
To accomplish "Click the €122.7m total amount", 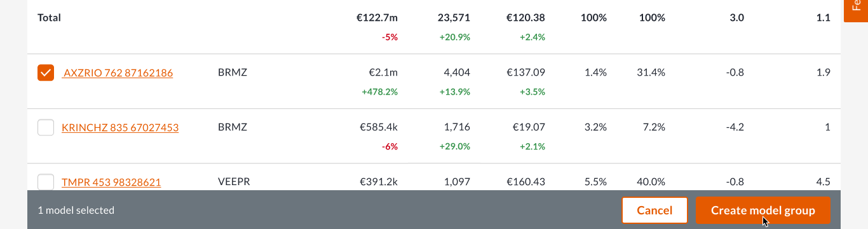I will point(377,18).
